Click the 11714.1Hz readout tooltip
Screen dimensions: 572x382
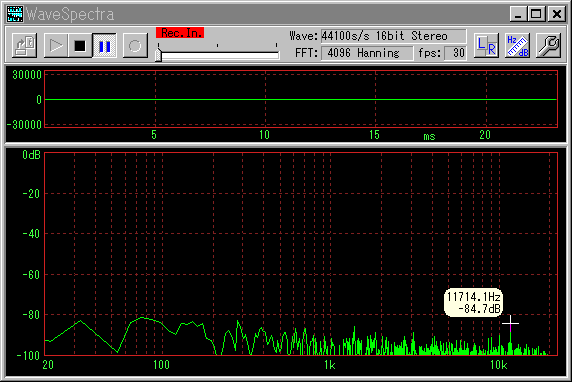[473, 302]
